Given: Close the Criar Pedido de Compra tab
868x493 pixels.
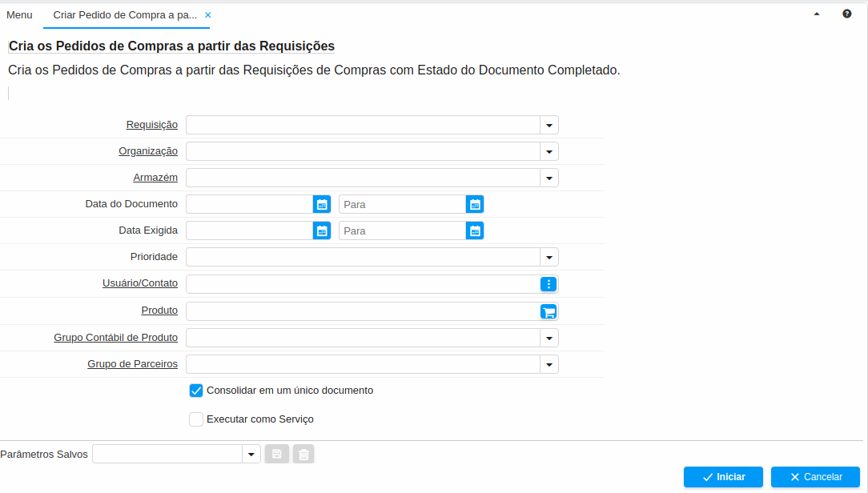Looking at the screenshot, I should click(207, 14).
